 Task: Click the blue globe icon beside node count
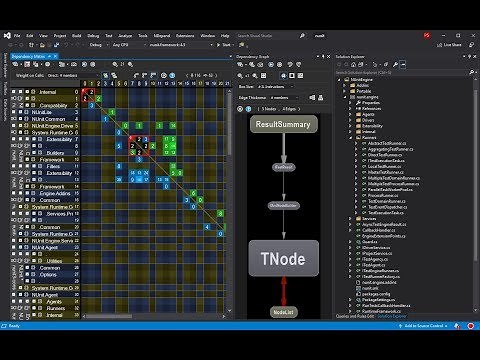(248, 109)
